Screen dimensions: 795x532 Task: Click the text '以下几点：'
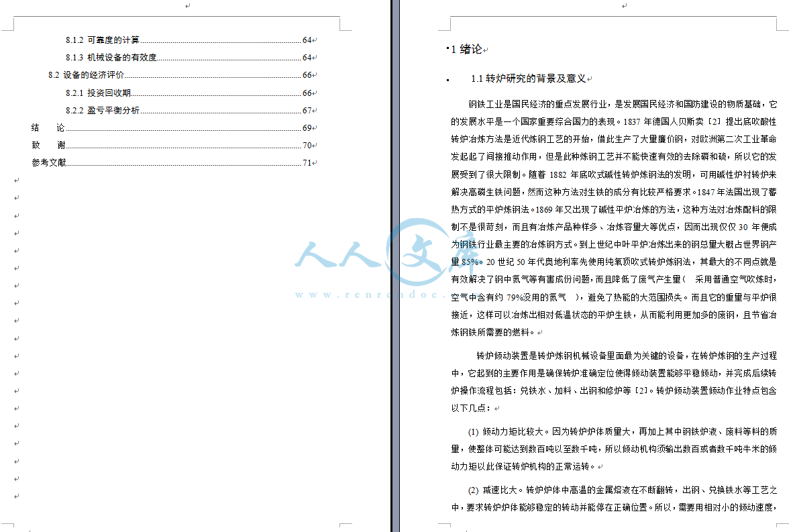pyautogui.click(x=472, y=409)
